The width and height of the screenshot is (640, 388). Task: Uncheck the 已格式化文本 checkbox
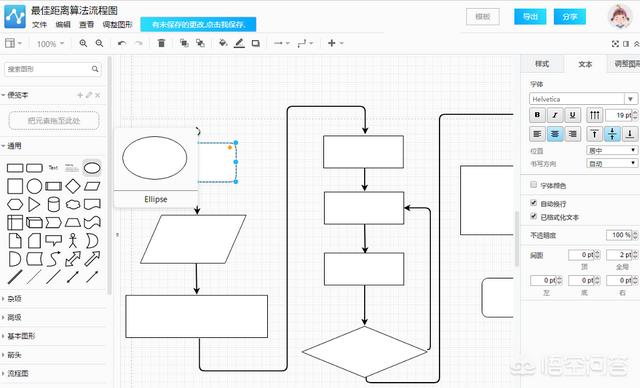pos(533,216)
